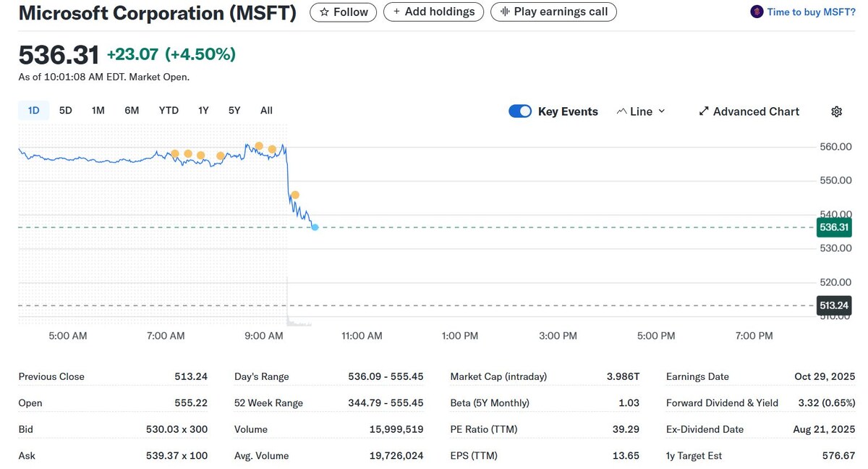Switch to the 5D chart tab
Screen dimensions: 868x469
tap(65, 110)
